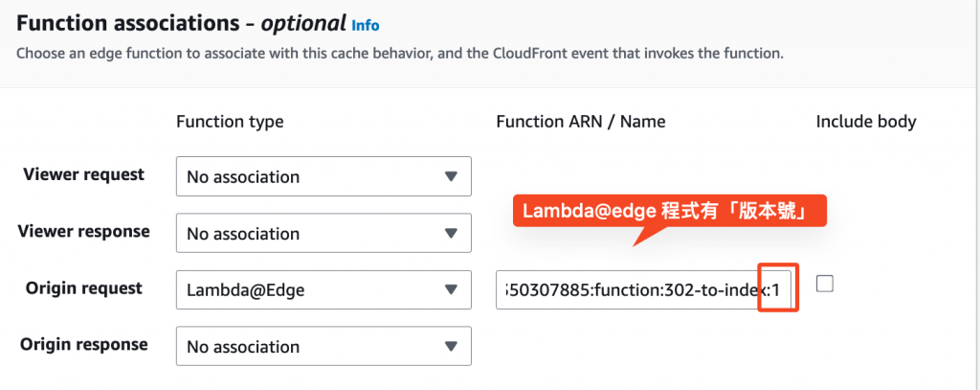Screen dimensions: 980x390
Task: Click the Function type column header
Action: pos(230,122)
